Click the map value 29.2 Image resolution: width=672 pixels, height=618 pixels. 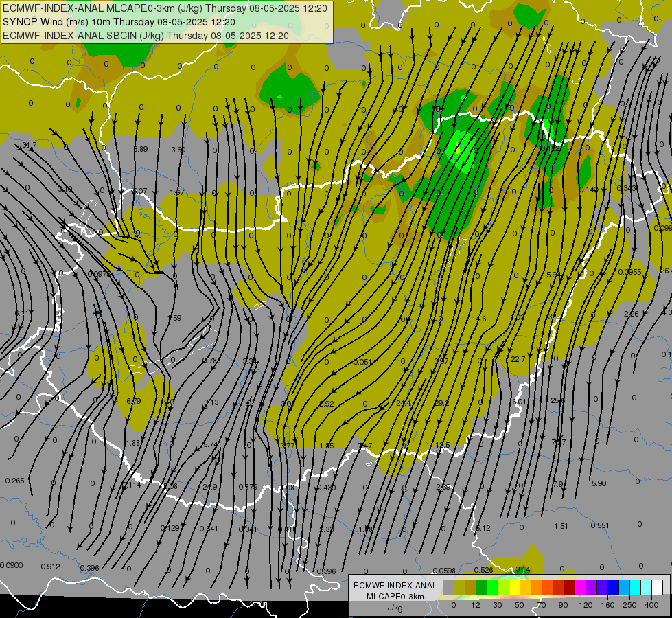pyautogui.click(x=442, y=403)
